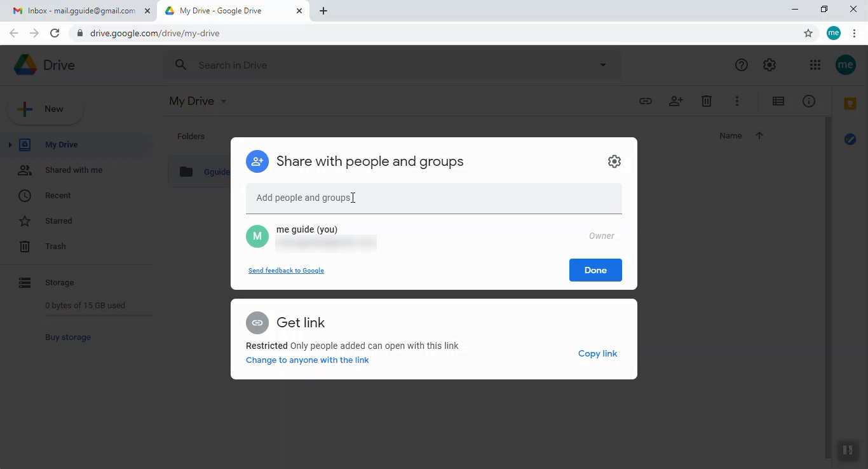Click the Done button in share dialog
The height and width of the screenshot is (469, 868).
point(595,270)
